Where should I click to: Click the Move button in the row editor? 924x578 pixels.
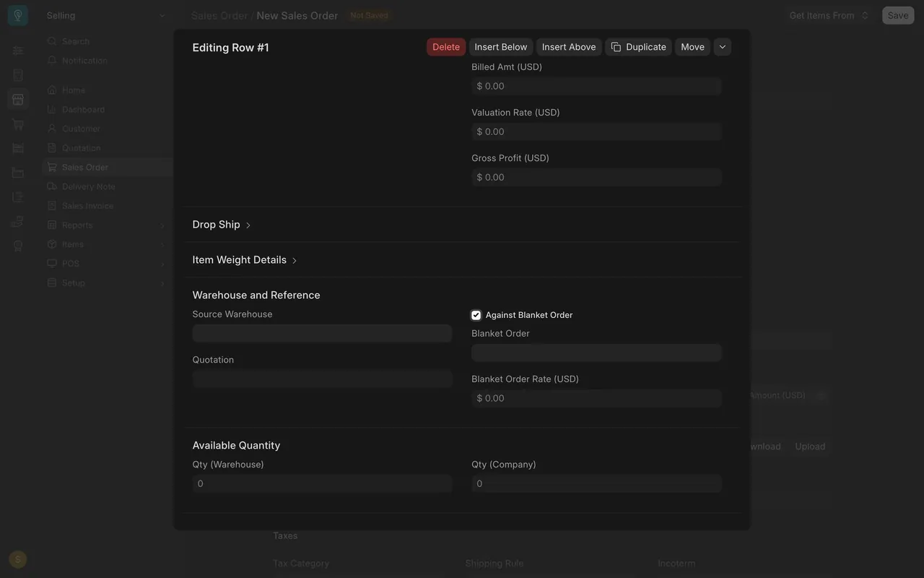[692, 47]
